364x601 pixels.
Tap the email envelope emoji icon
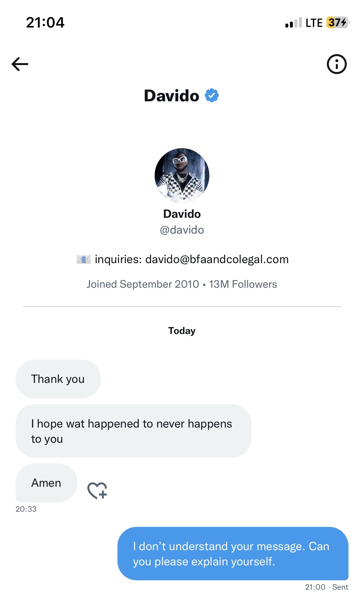point(83,259)
